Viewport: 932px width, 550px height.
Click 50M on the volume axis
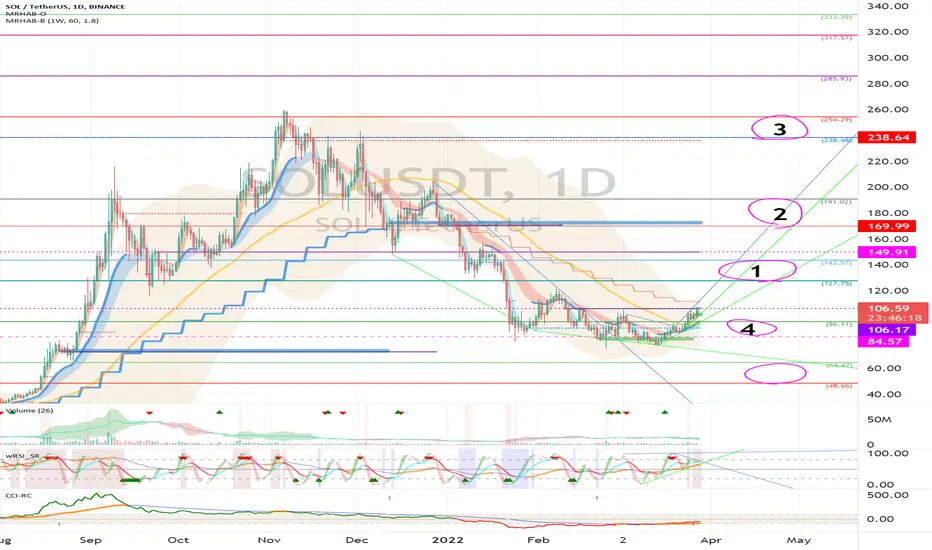click(x=879, y=420)
